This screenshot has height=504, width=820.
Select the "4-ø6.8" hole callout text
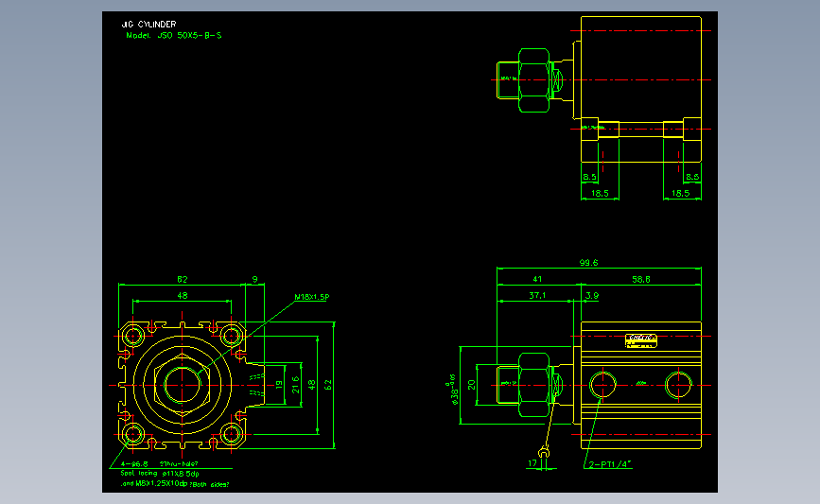(134, 463)
